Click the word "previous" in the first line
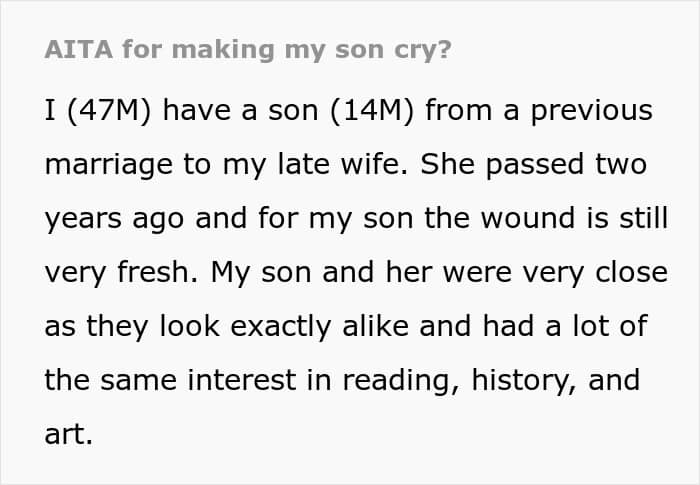The width and height of the screenshot is (700, 485). [592, 111]
